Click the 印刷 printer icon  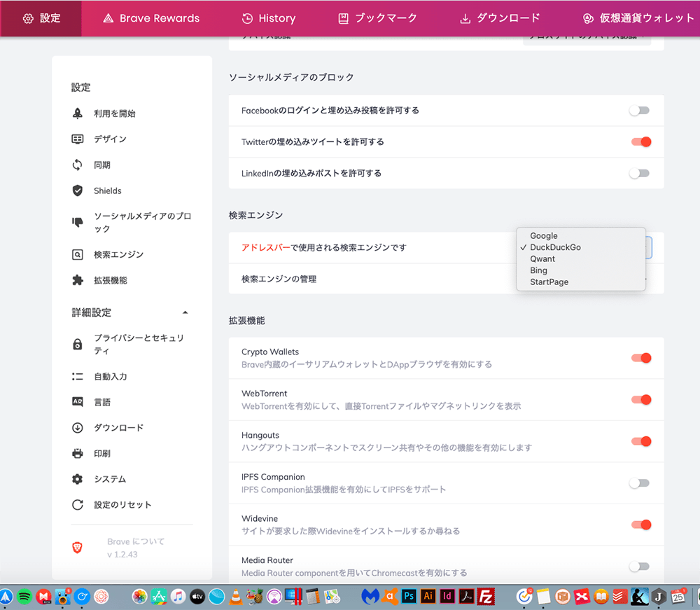[x=77, y=453]
